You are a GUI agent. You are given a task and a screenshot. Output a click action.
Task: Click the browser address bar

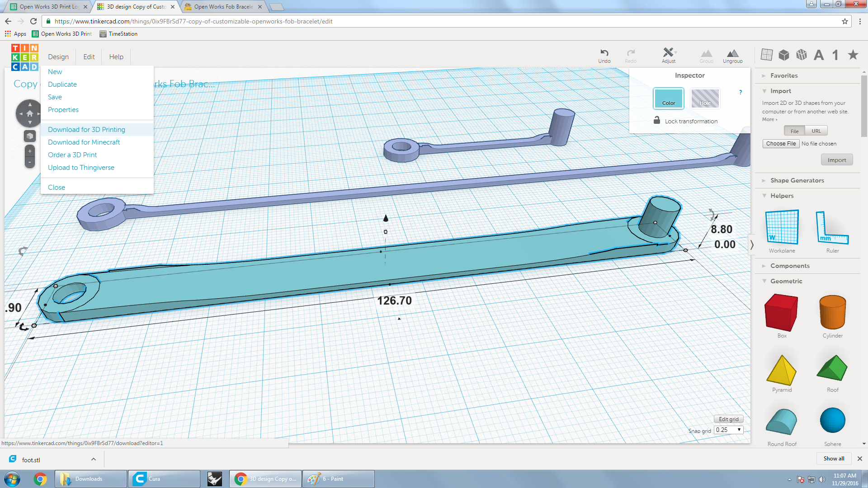coord(448,21)
